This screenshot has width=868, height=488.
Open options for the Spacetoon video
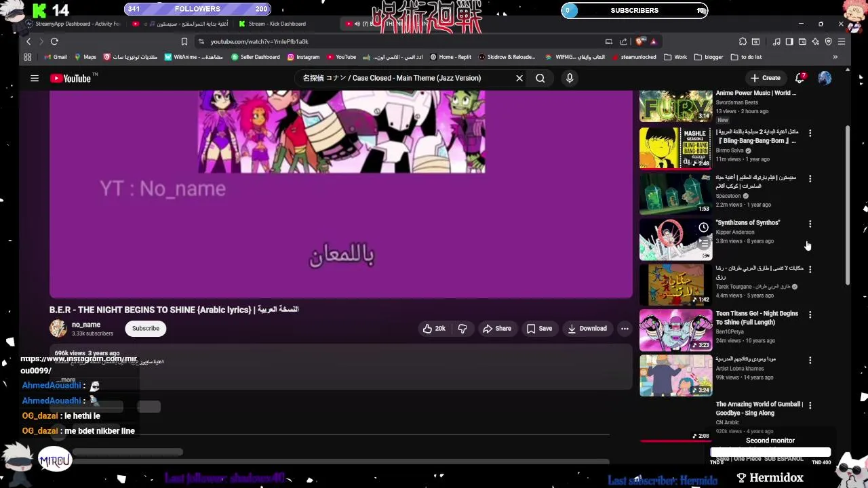[810, 179]
